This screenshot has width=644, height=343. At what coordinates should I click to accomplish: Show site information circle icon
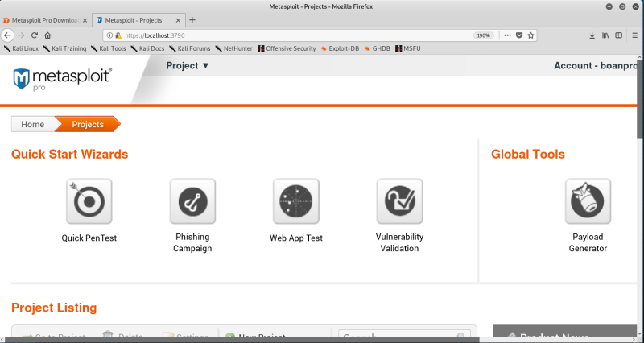[109, 35]
